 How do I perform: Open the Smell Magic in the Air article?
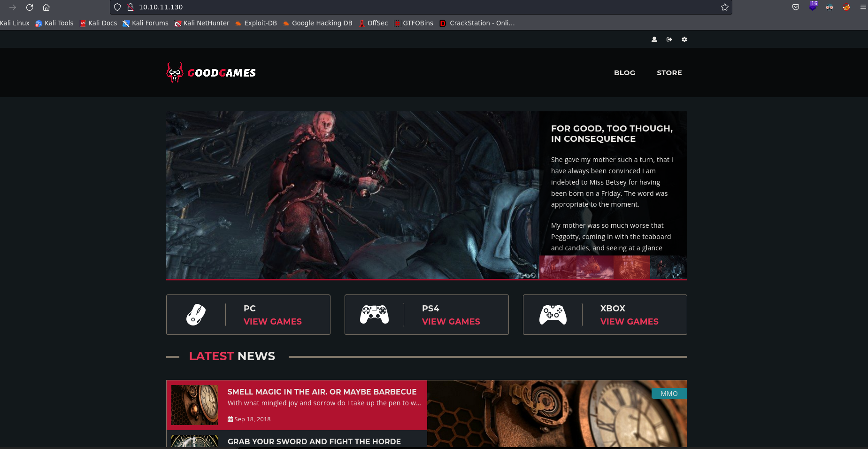(322, 392)
